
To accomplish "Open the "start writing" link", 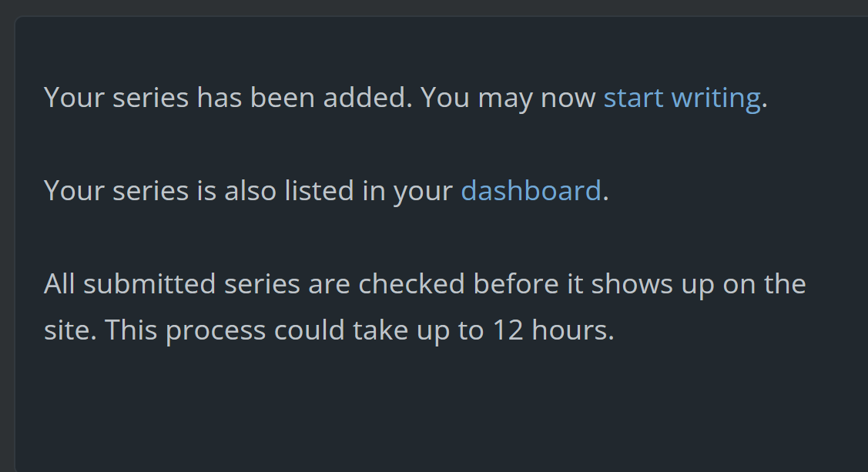I will tap(682, 98).
